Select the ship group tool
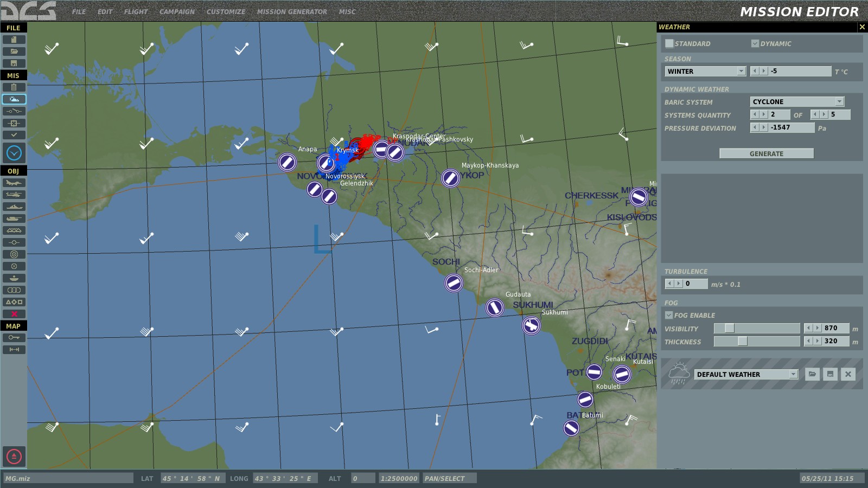Image resolution: width=868 pixels, height=488 pixels. [14, 207]
